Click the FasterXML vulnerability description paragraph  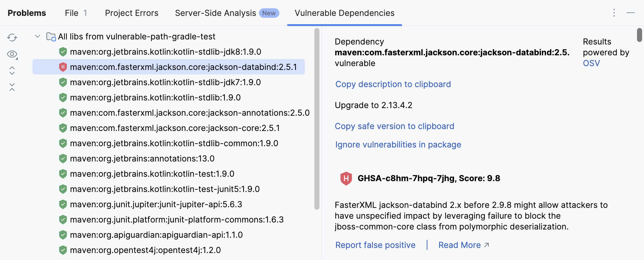(x=471, y=216)
